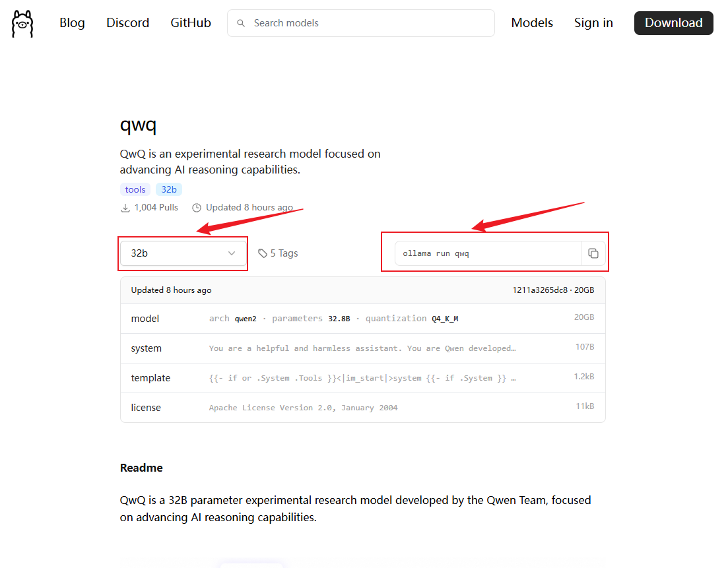Navigate to the Models page
Screen dimensions: 728x568
pyautogui.click(x=532, y=23)
